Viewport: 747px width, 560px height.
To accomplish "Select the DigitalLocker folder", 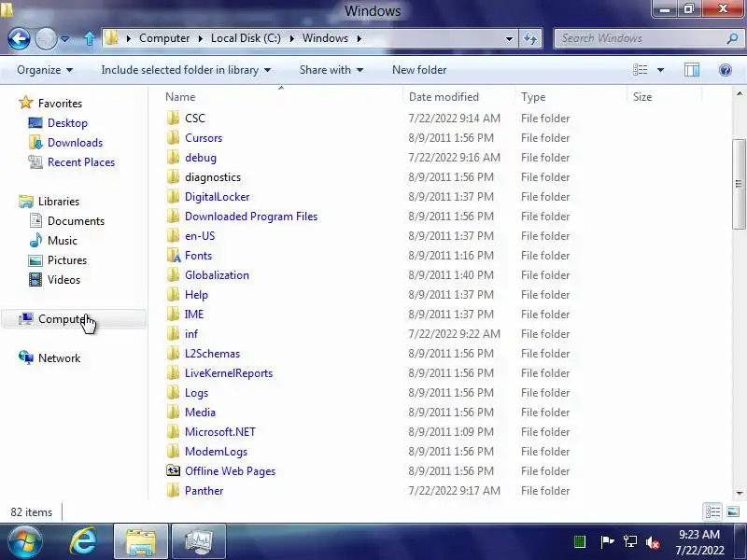I will (x=217, y=197).
